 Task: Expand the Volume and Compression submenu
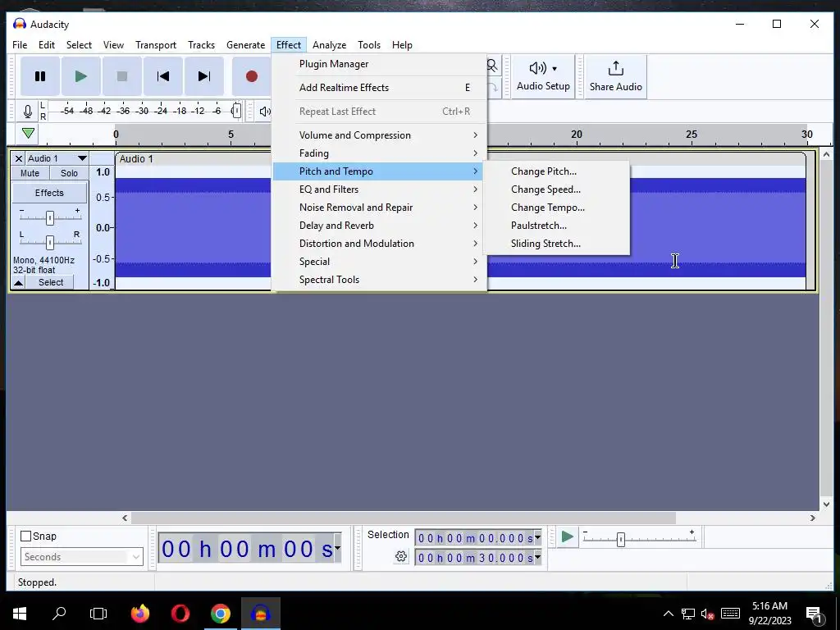(x=379, y=135)
